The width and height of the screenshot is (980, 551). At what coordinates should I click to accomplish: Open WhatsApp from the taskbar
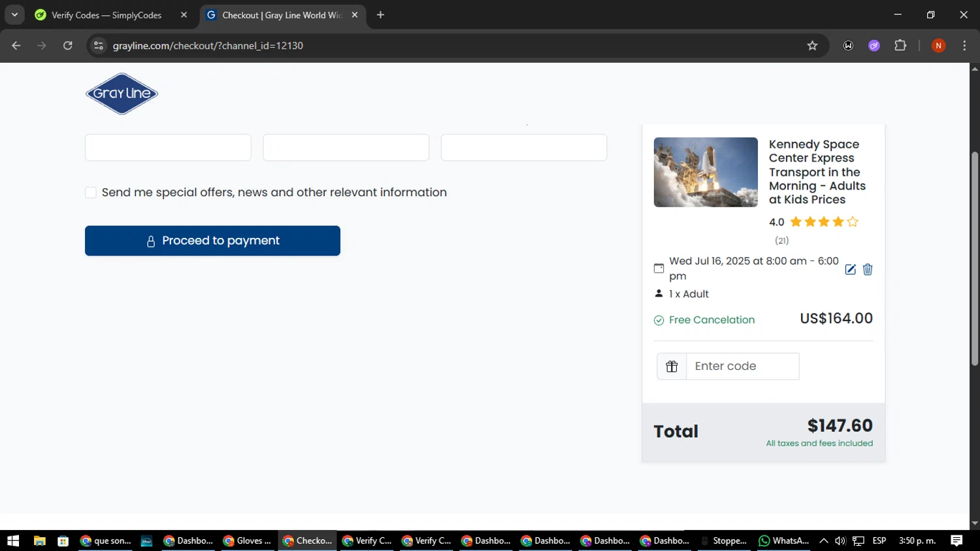point(783,541)
